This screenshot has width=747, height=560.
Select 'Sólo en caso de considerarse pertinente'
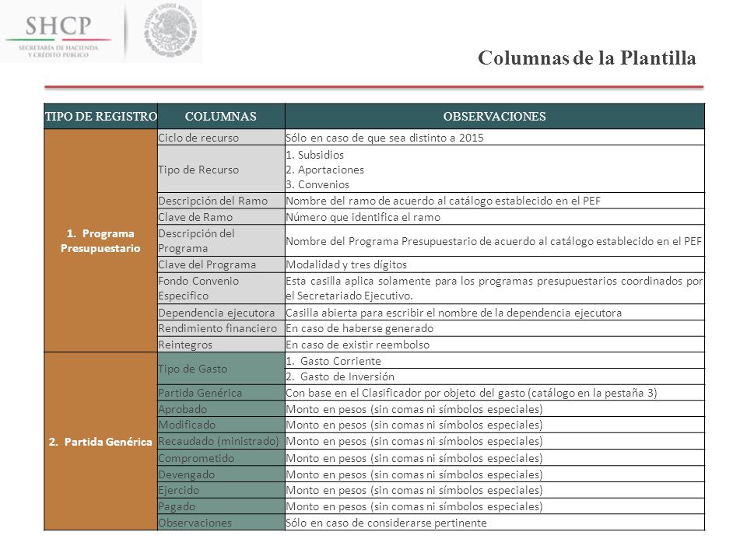[387, 523]
